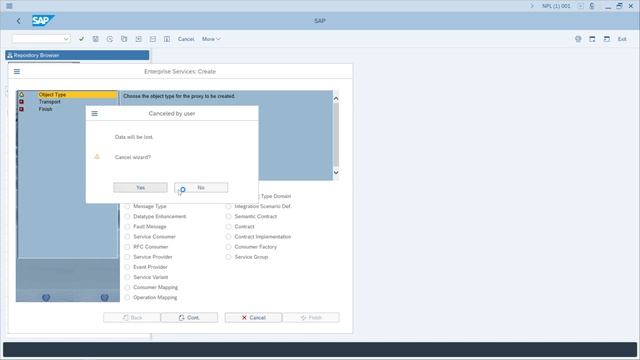Select the Service Provider radio button
The image size is (640, 360).
(x=127, y=257)
